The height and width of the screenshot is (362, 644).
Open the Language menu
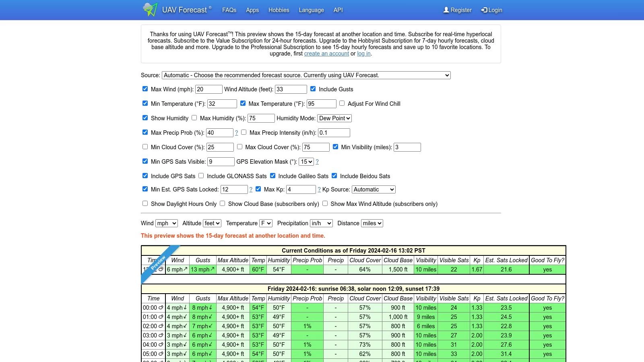coord(311,10)
